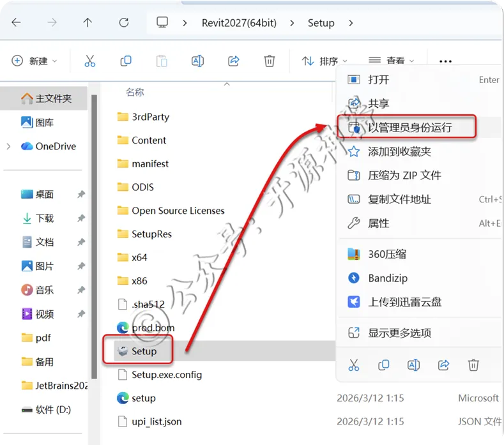Screen dimensions: 504x445
Task: Click the Setup breadcrumb segment
Action: 321,23
